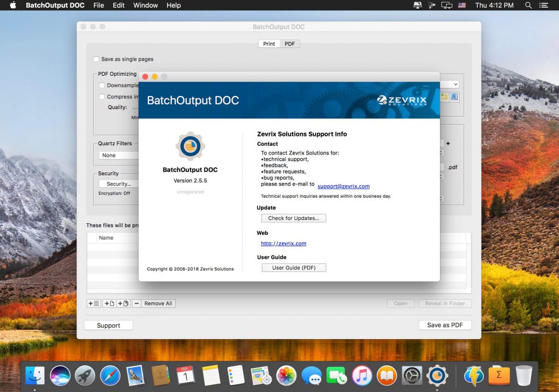Click the blue book icon near the folder icon

tap(454, 97)
